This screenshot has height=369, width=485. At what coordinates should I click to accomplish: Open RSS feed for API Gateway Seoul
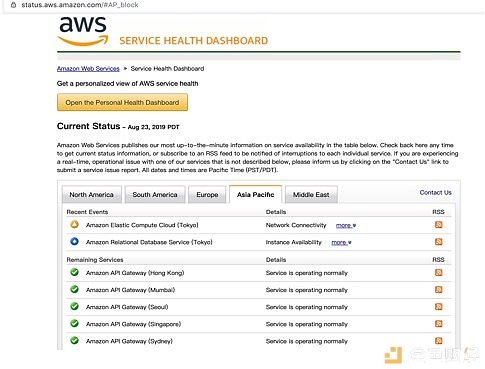(438, 306)
